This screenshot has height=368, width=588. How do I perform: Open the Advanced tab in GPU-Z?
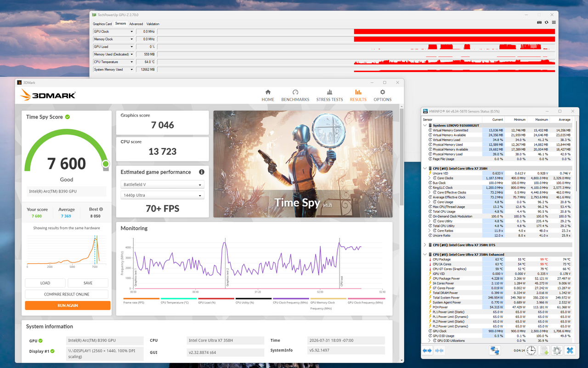point(136,24)
